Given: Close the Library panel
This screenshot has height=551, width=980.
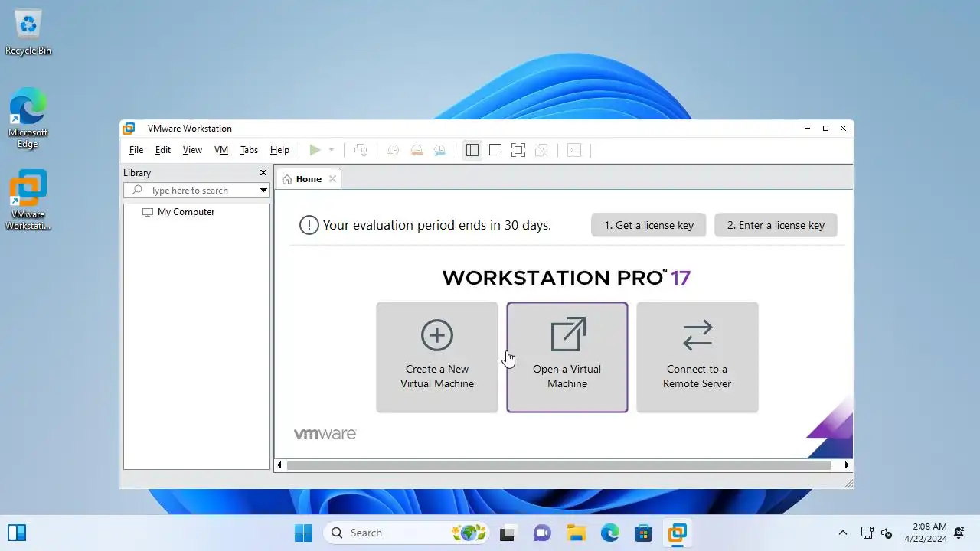Looking at the screenshot, I should click(263, 173).
